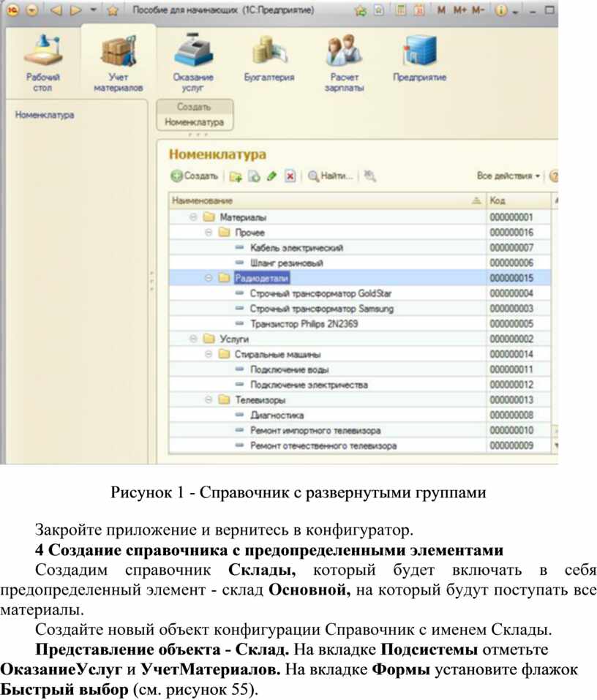Open the calculator icon in title bar
597x700 pixels.
pos(401,10)
